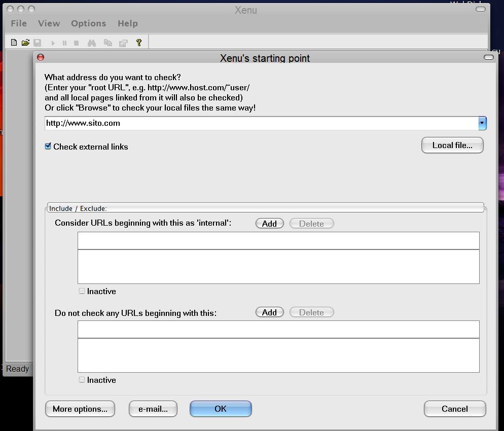
Task: Click the Include / Exclude group label
Action: (78, 208)
